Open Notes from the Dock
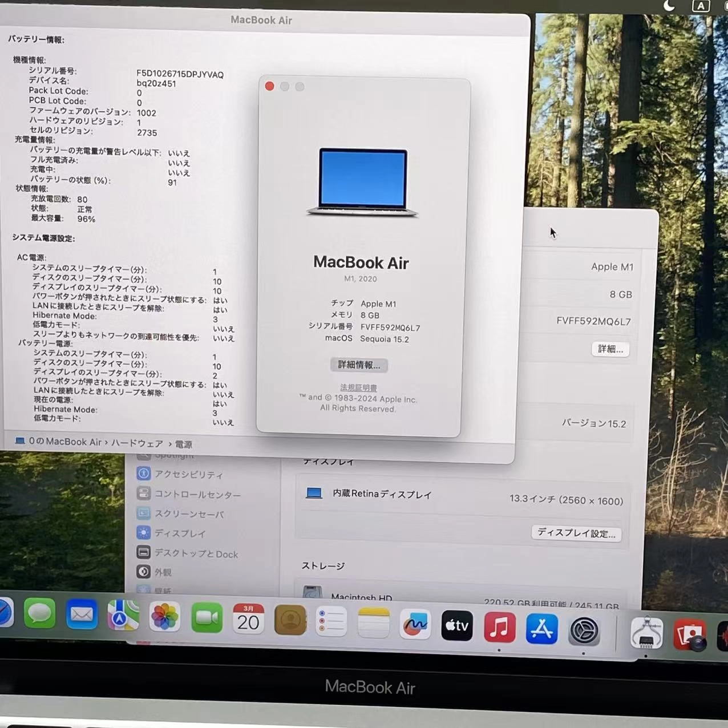The image size is (728, 728). coord(374,622)
